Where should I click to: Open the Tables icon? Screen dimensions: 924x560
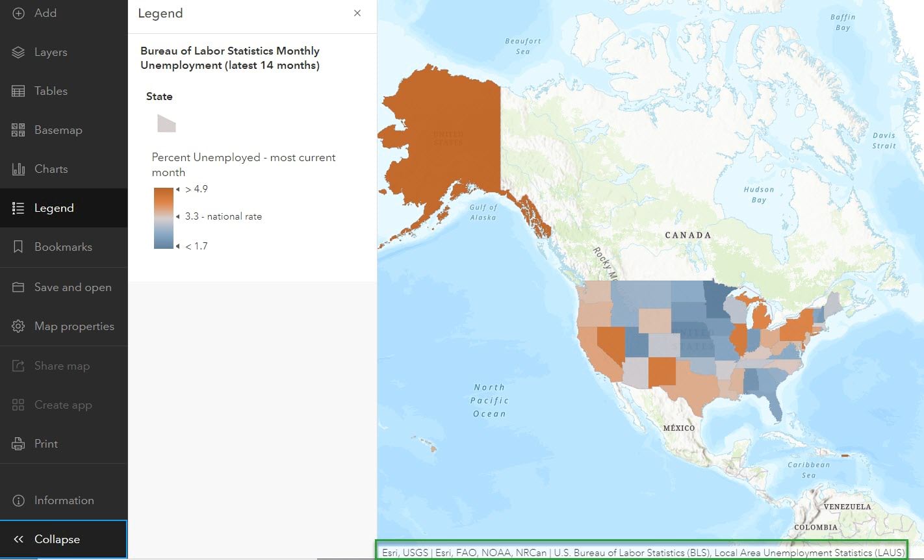18,91
